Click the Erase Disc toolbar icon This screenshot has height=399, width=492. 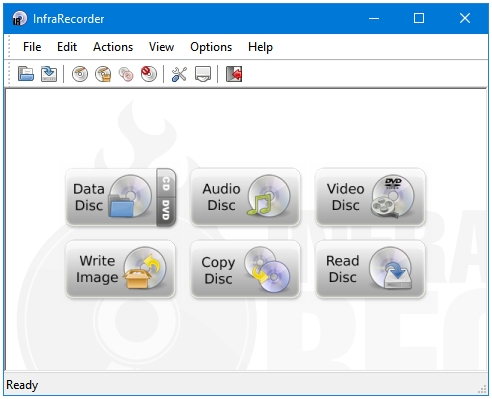pyautogui.click(x=149, y=74)
